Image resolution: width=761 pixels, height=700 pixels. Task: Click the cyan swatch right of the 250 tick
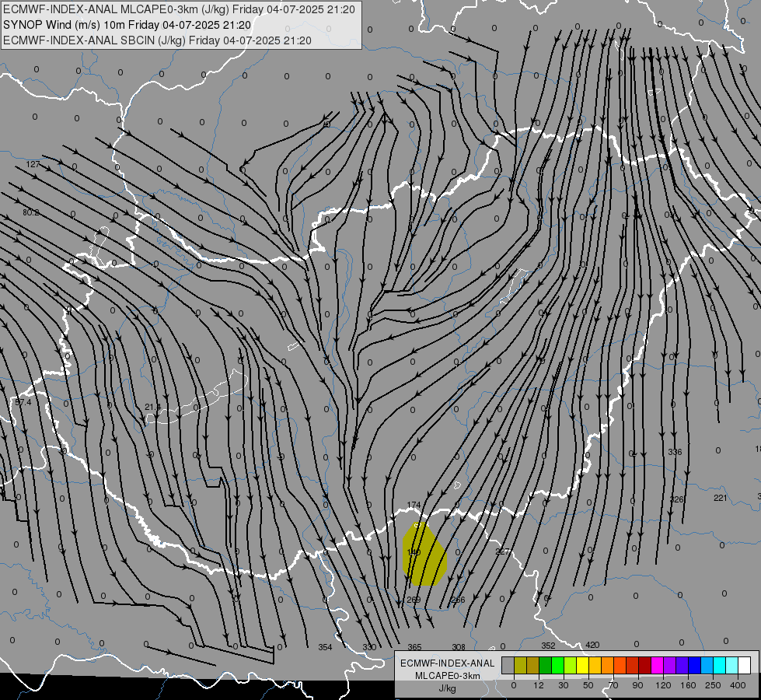pyautogui.click(x=719, y=666)
